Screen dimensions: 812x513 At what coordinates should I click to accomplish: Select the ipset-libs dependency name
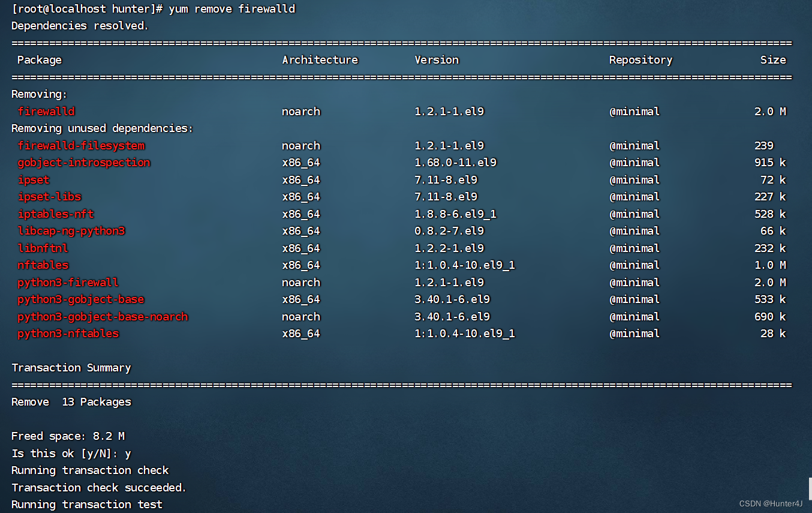pyautogui.click(x=49, y=197)
